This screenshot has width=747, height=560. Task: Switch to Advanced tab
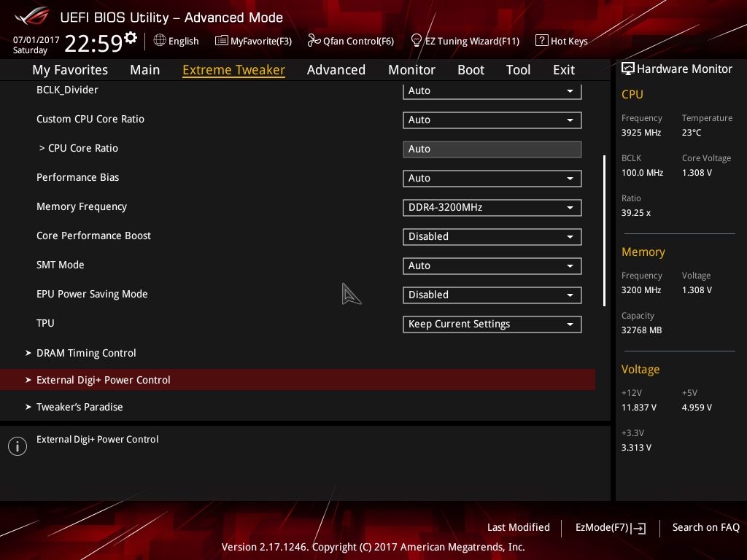click(x=336, y=70)
